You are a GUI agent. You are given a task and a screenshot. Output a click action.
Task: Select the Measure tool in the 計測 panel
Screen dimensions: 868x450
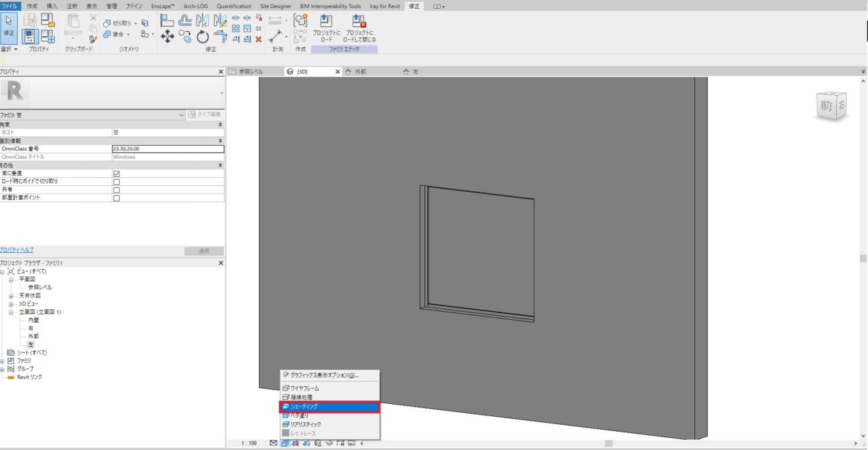276,37
